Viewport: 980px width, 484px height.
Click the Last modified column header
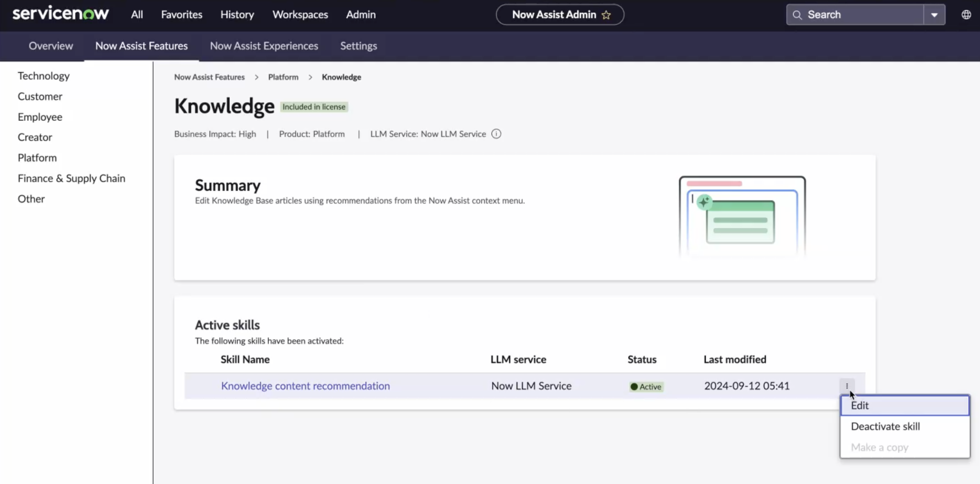[735, 359]
